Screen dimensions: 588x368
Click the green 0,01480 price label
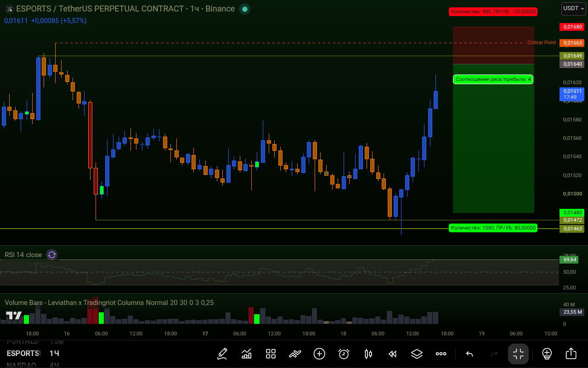[572, 213]
